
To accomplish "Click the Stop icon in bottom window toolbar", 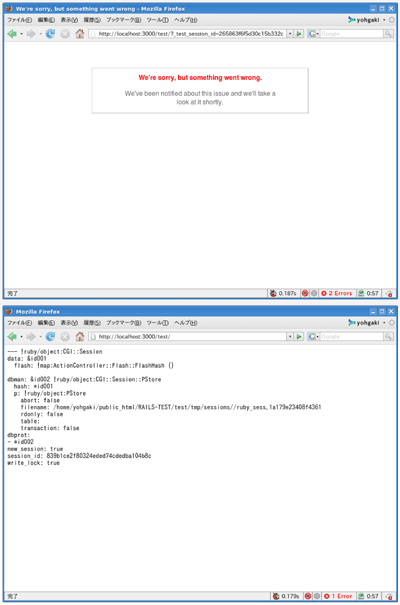I will pos(65,337).
